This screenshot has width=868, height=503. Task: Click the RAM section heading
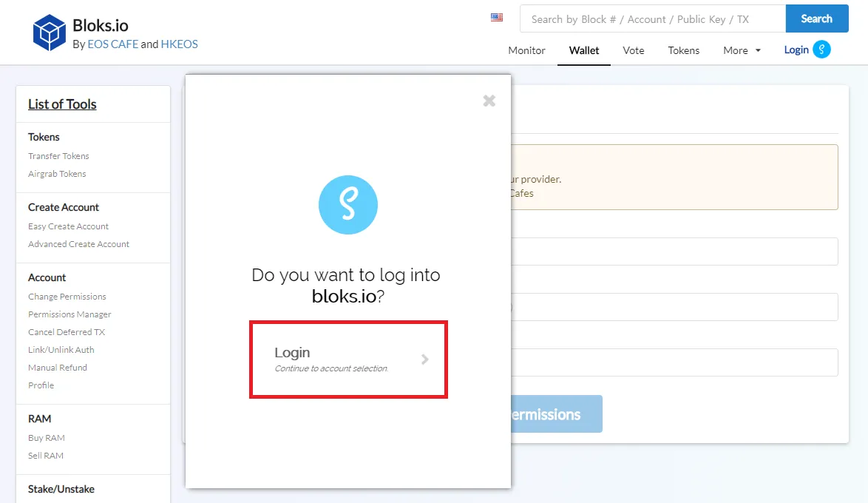click(x=39, y=419)
